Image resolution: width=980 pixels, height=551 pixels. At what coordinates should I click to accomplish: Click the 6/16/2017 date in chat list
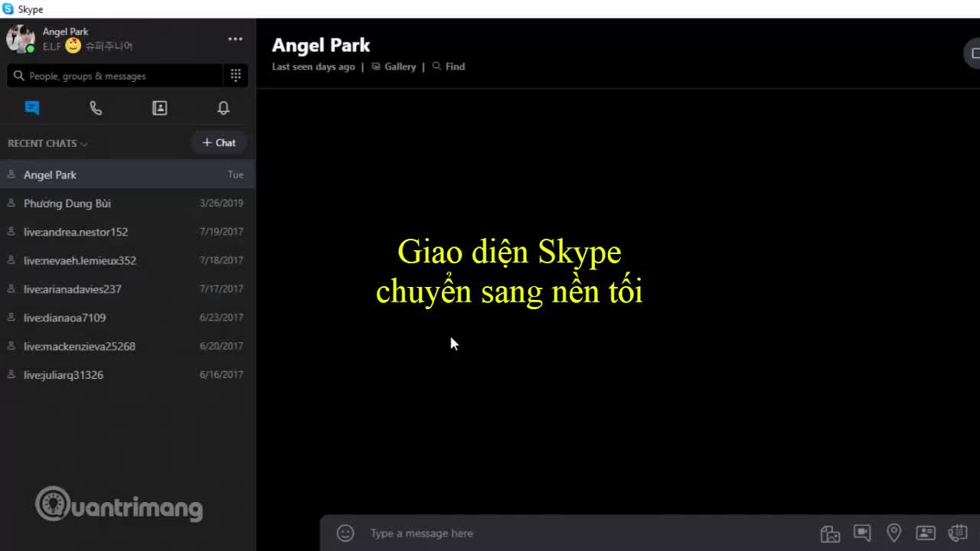pos(221,374)
